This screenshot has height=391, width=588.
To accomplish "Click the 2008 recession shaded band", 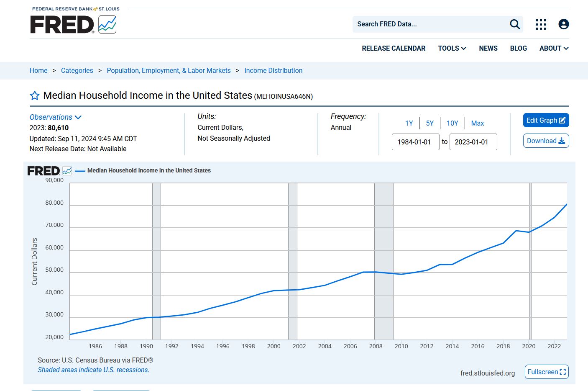I will pyautogui.click(x=384, y=261).
